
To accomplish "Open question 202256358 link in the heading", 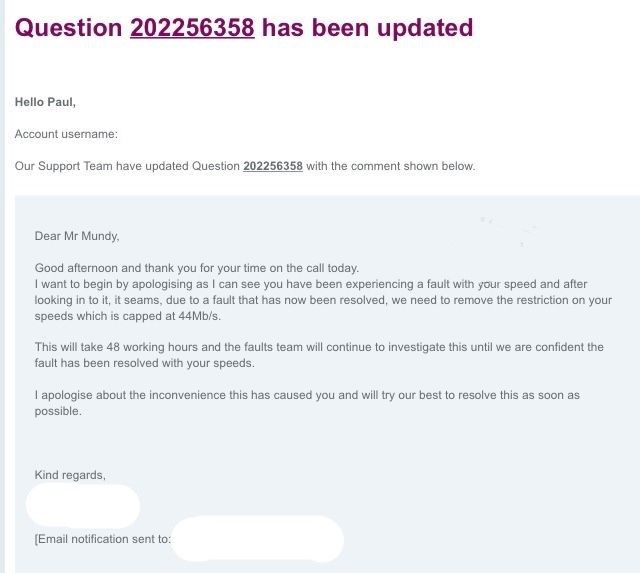I will 192,27.
